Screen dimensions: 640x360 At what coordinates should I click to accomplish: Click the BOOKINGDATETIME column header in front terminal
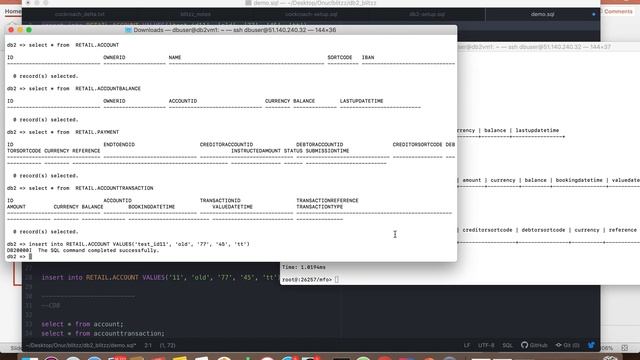pyautogui.click(x=151, y=207)
